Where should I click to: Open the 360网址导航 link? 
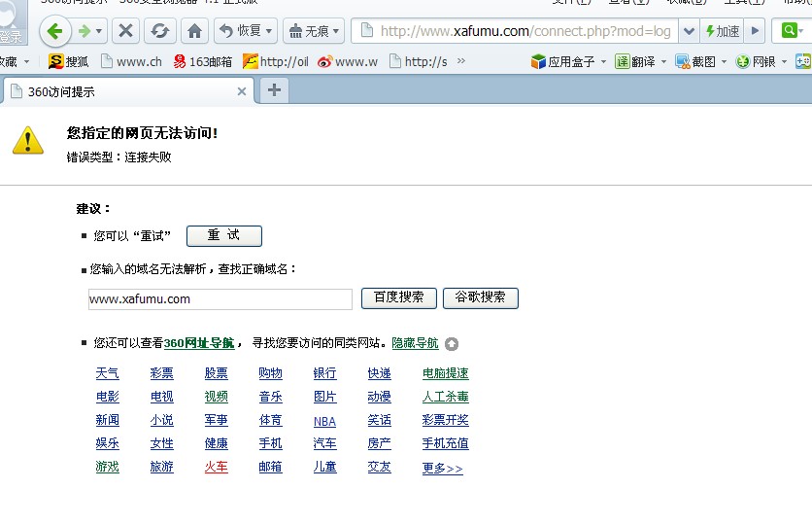click(199, 343)
